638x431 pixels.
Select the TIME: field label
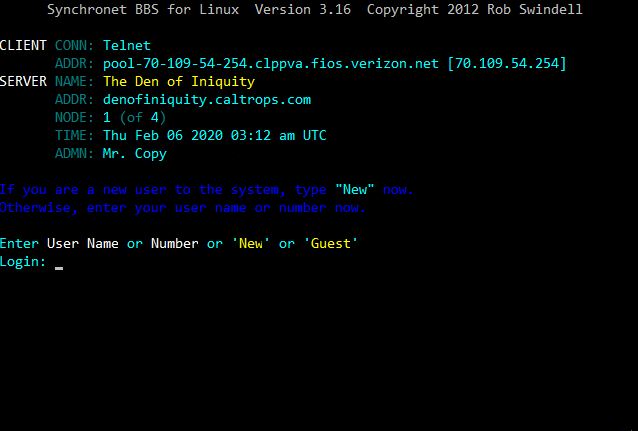(74, 136)
